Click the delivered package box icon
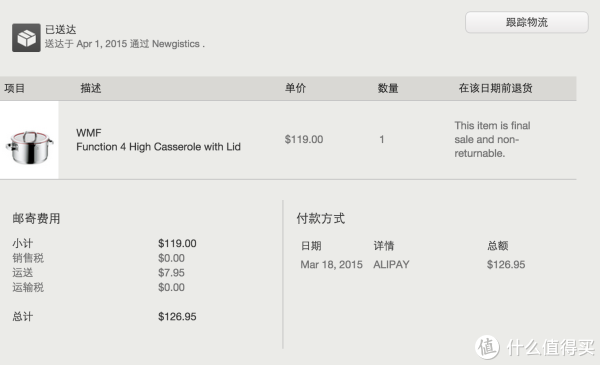Image resolution: width=600 pixels, height=365 pixels. click(26, 37)
